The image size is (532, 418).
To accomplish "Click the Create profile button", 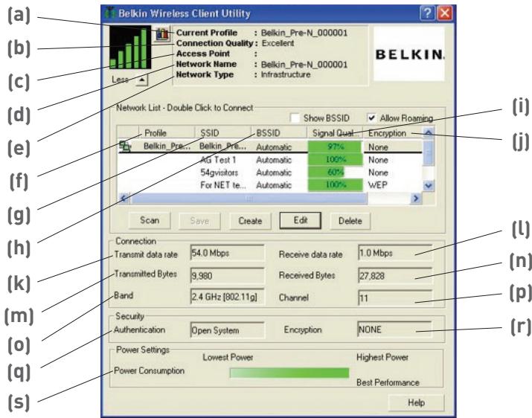I will [x=250, y=221].
